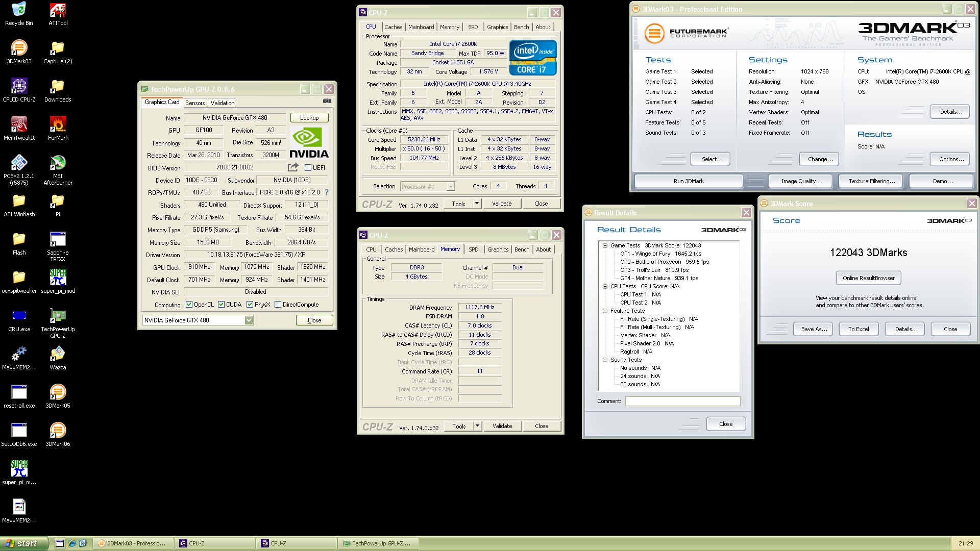980x551 pixels.
Task: Launch 3DMark03 from desktop icon
Action: pyautogui.click(x=19, y=52)
